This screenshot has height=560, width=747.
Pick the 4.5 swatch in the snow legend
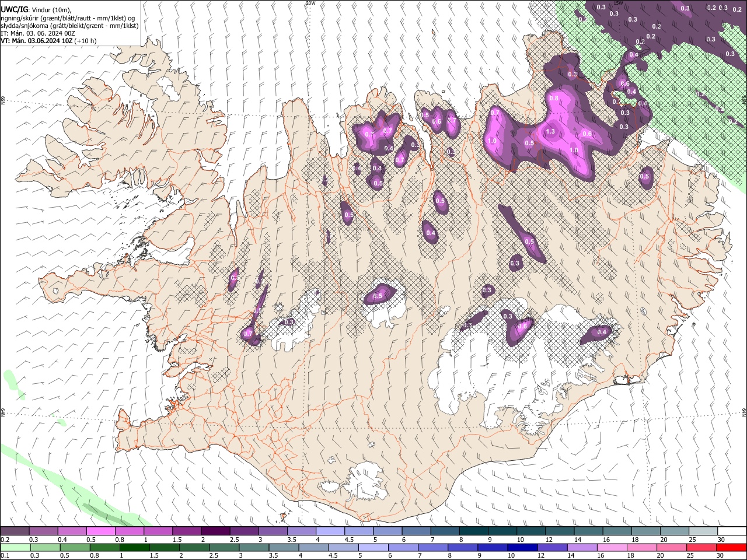pos(358,531)
